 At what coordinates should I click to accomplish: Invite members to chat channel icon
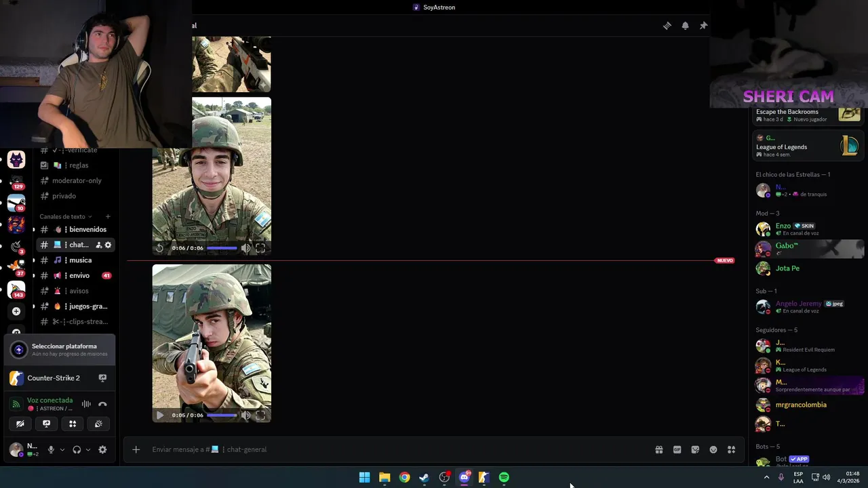98,245
